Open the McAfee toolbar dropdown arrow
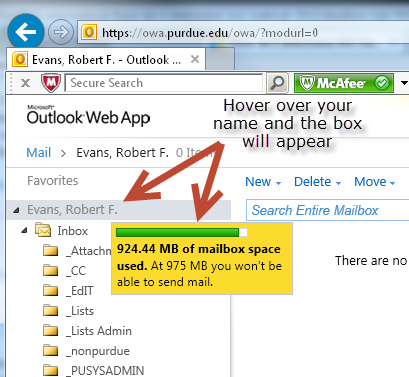The width and height of the screenshot is (409, 377). click(x=404, y=83)
